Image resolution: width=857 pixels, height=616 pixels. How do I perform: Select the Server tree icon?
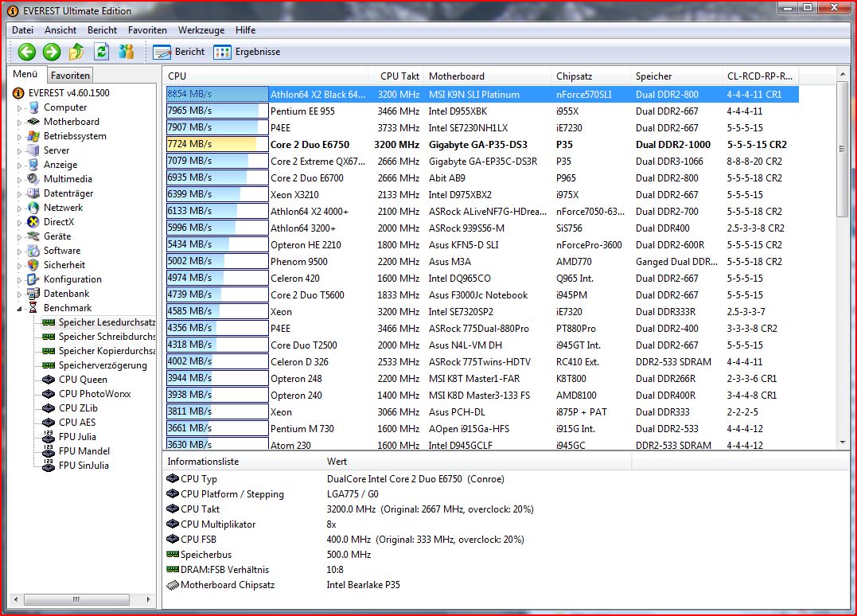pyautogui.click(x=34, y=150)
